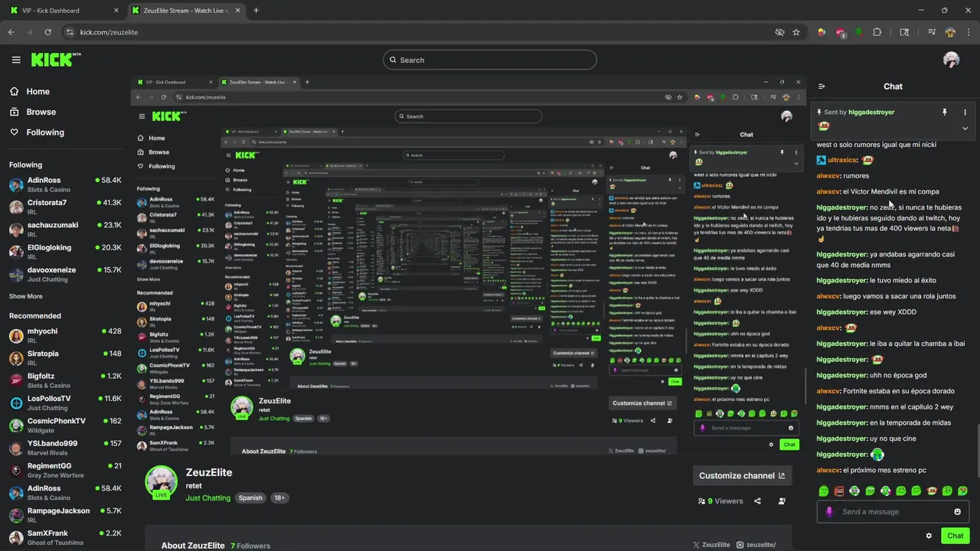The height and width of the screenshot is (551, 980).
Task: Go back in browser
Action: coord(11,32)
